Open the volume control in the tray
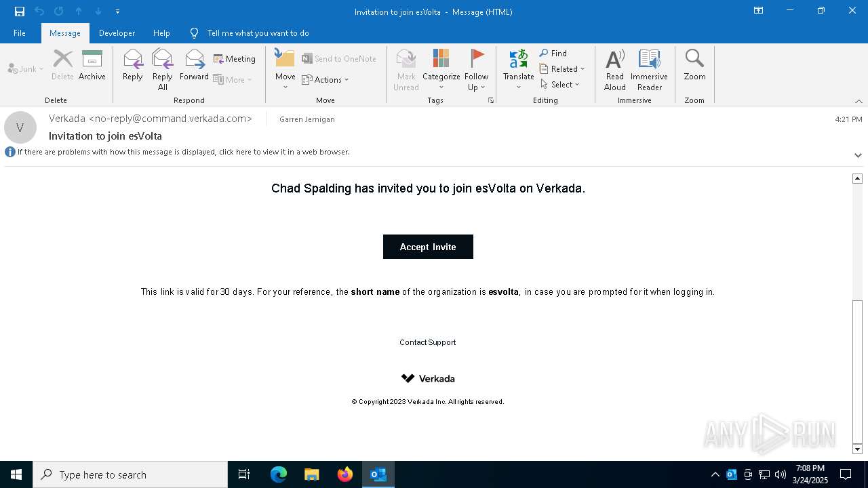868x488 pixels. 781,474
